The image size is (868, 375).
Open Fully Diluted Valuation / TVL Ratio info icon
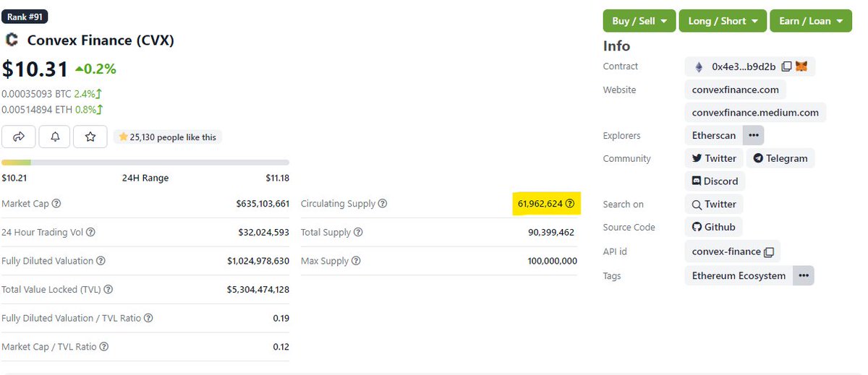148,318
